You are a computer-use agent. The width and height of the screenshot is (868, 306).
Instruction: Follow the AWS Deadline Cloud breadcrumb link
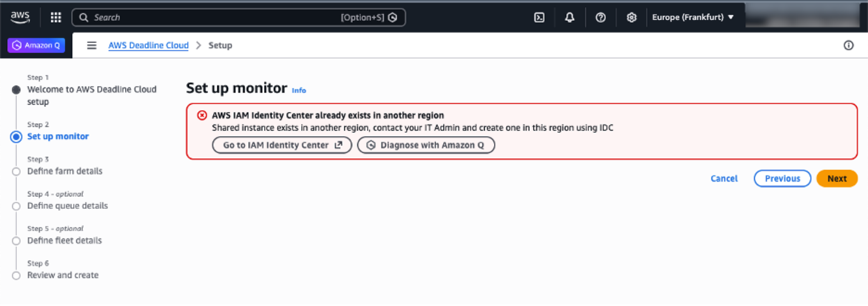coord(149,46)
